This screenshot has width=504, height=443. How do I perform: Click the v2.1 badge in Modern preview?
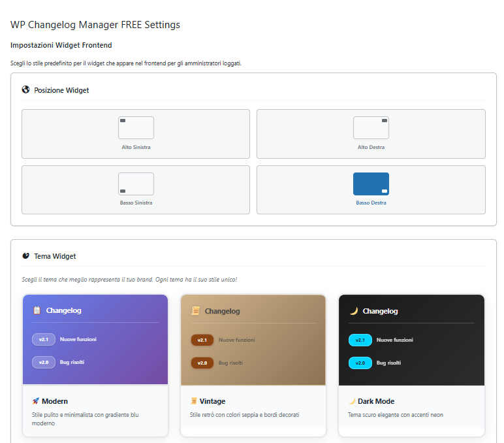[44, 339]
